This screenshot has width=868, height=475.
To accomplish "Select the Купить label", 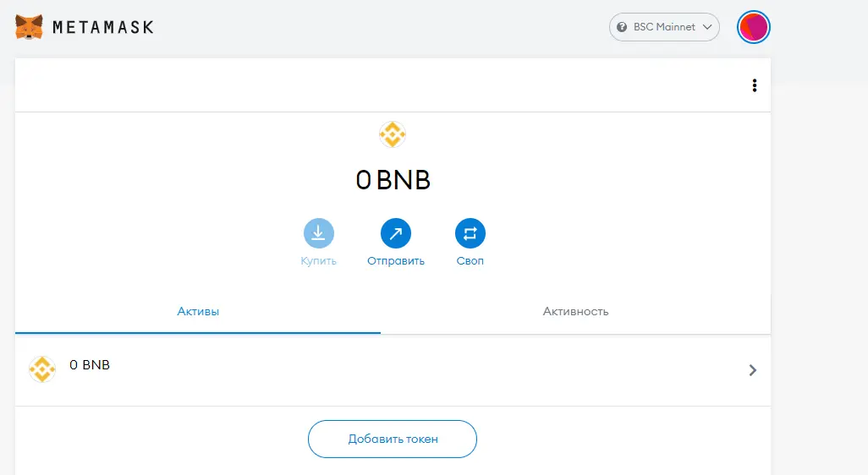I will pyautogui.click(x=318, y=261).
